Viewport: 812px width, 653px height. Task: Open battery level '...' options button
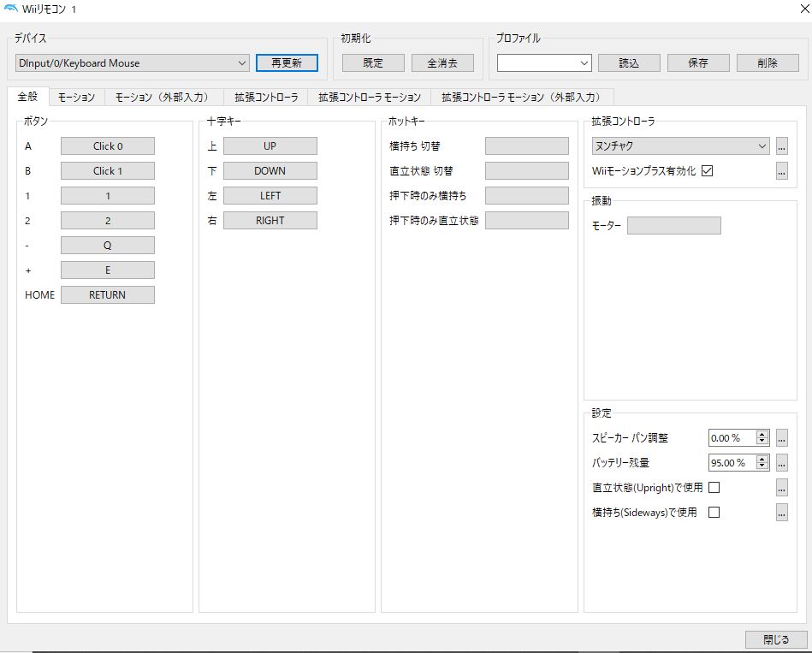point(781,463)
